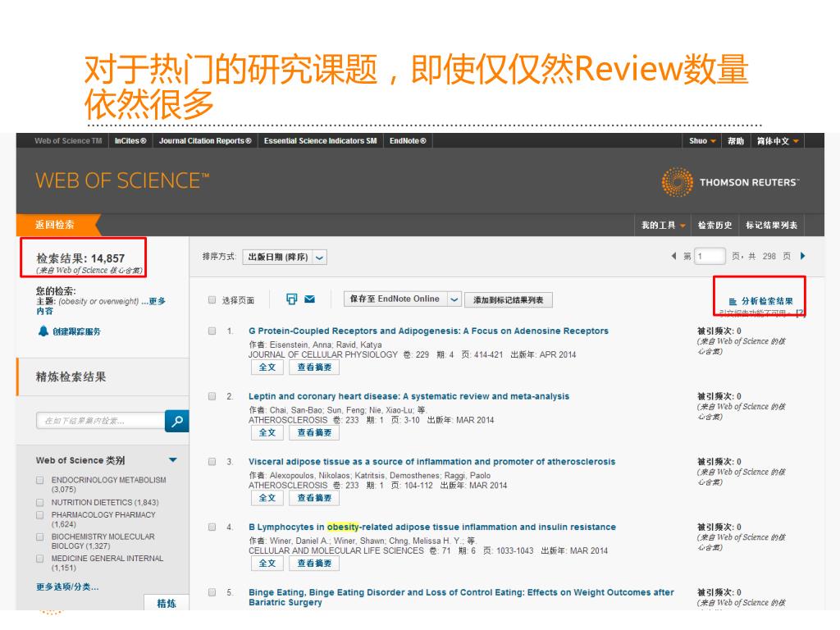Screen dimensions: 840x630
Task: Check the box for result 2
Action: [212, 396]
